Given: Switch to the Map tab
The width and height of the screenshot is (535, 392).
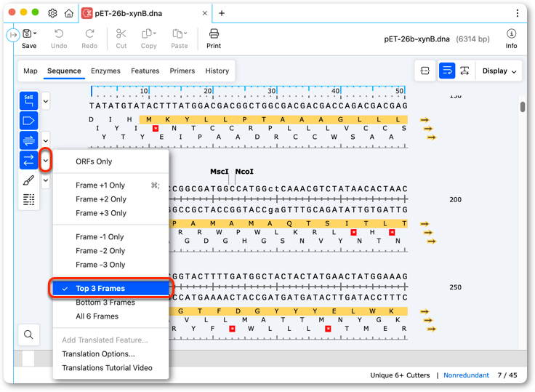Looking at the screenshot, I should (31, 71).
